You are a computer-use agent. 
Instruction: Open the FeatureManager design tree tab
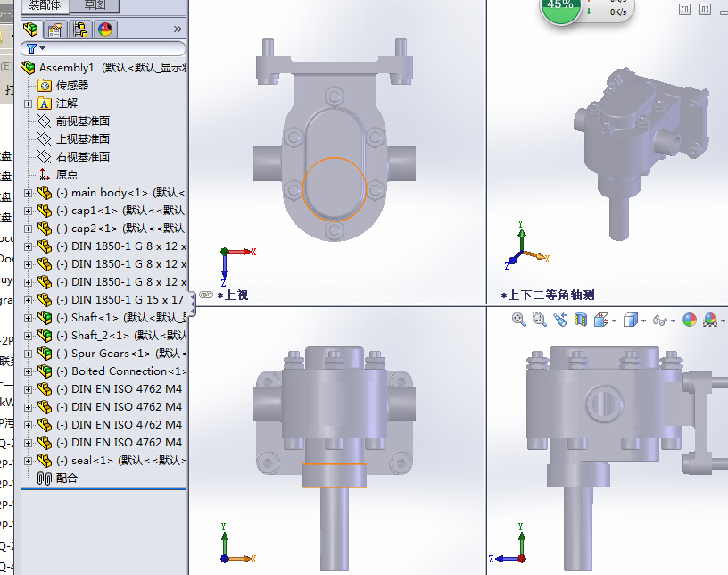point(31,29)
